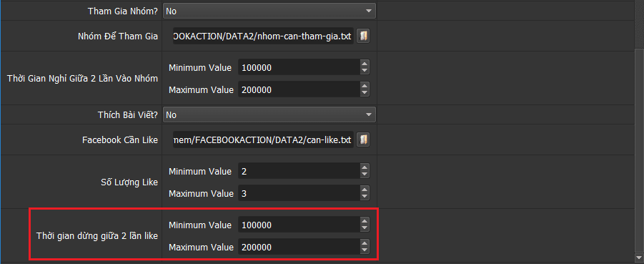Open file browser for Nhóm Để Tham Gia
This screenshot has height=264, width=644.
pyautogui.click(x=362, y=36)
